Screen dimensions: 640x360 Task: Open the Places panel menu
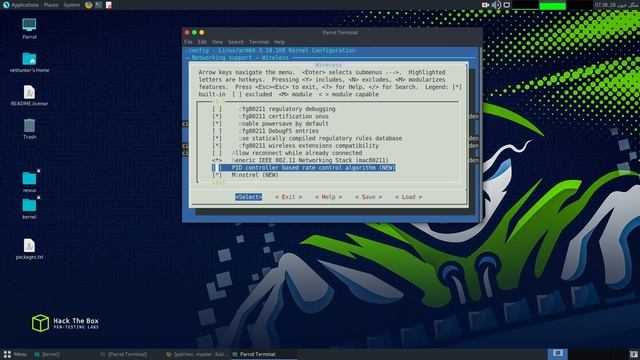click(51, 5)
